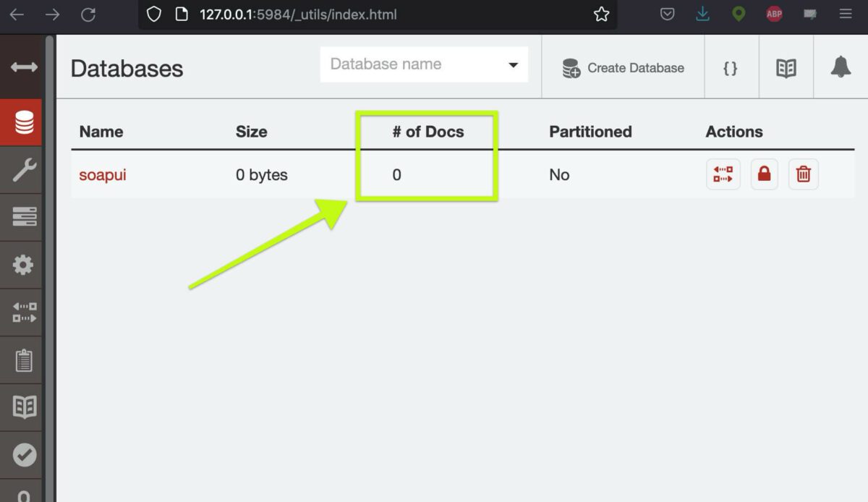
Task: Open the Documentation book sidebar icon
Action: click(x=24, y=407)
